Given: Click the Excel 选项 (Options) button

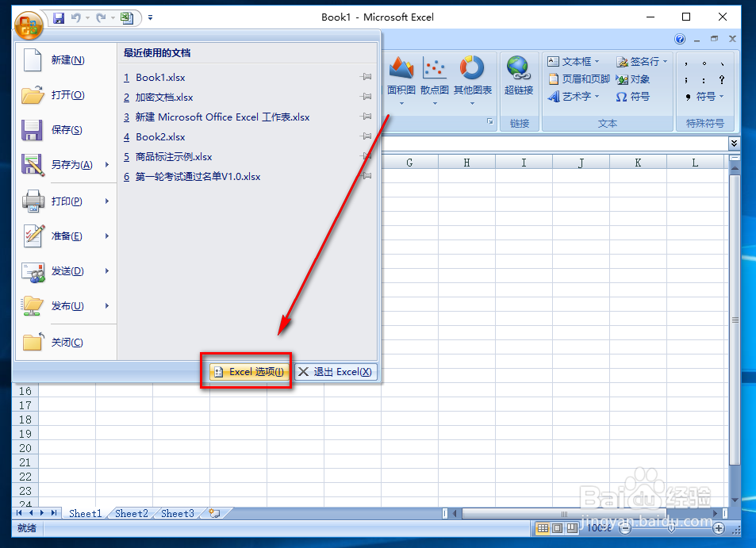Looking at the screenshot, I should pyautogui.click(x=249, y=372).
